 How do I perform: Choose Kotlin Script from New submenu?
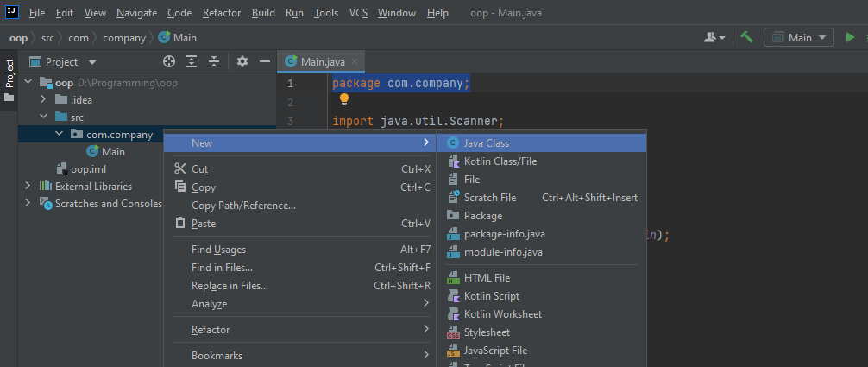point(541,296)
